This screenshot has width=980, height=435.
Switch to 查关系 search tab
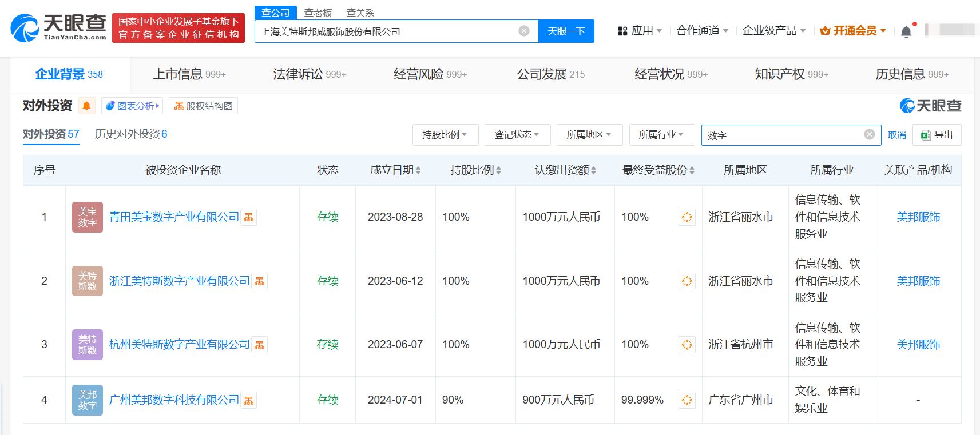coord(360,13)
